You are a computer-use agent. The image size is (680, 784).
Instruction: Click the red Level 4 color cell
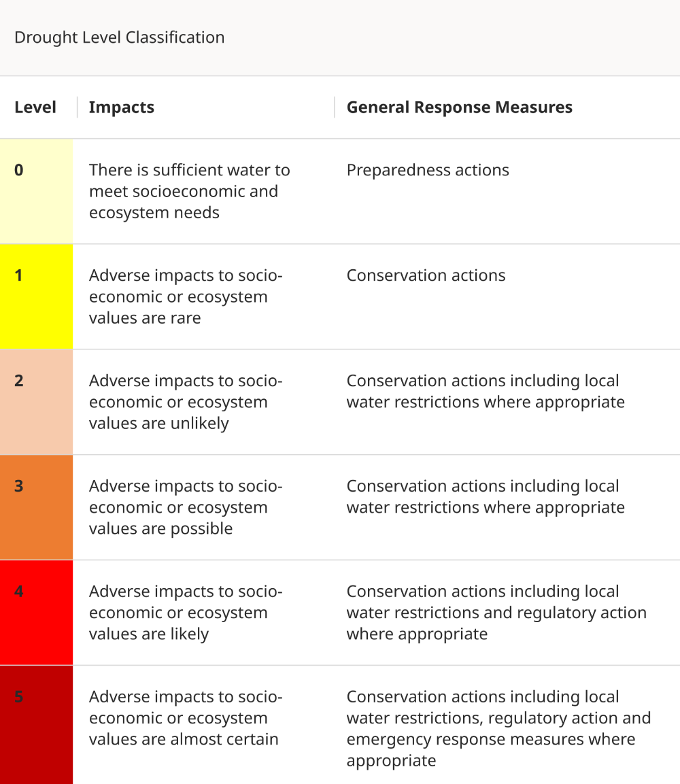pos(36,613)
